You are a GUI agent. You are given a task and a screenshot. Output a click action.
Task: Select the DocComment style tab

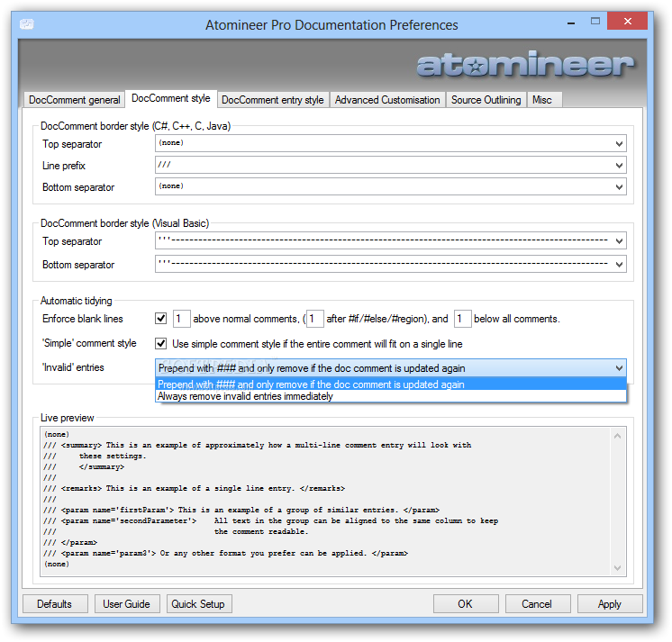pyautogui.click(x=171, y=98)
